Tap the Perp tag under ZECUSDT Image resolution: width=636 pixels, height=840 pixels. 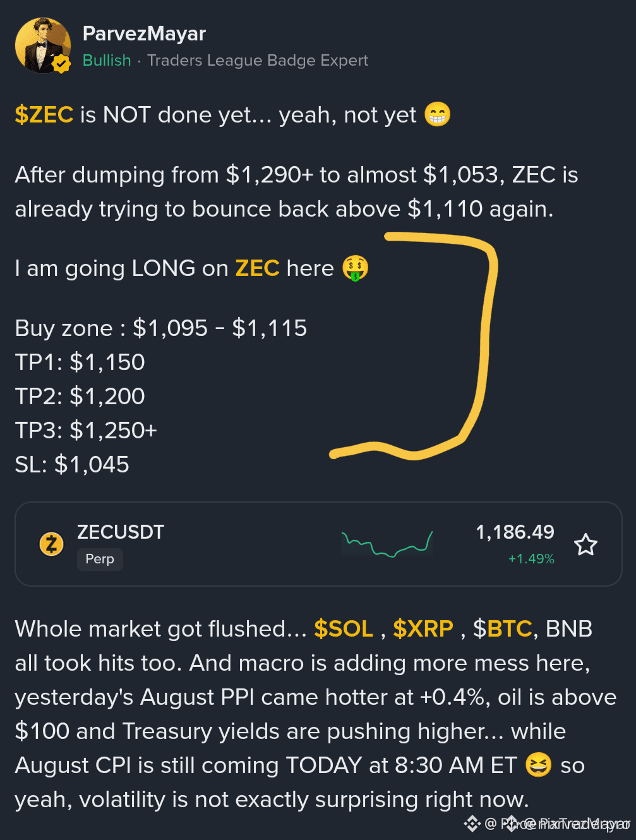(x=100, y=559)
